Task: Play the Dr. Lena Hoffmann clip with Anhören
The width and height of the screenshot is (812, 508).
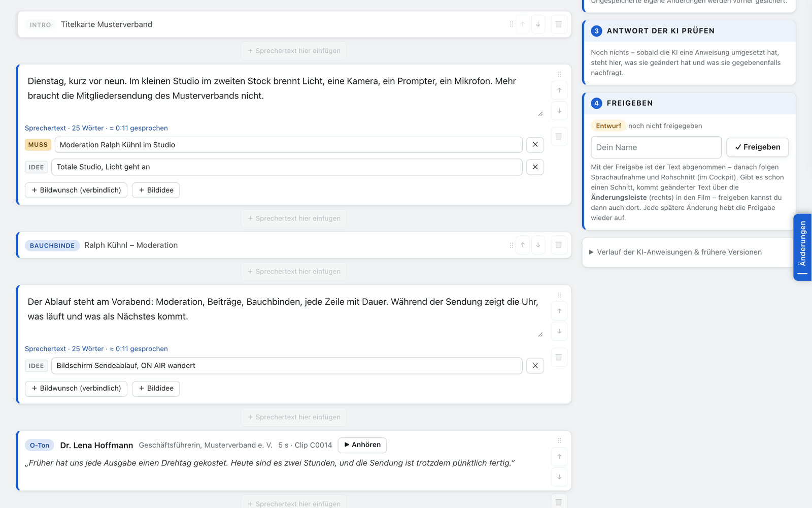Action: (x=362, y=445)
